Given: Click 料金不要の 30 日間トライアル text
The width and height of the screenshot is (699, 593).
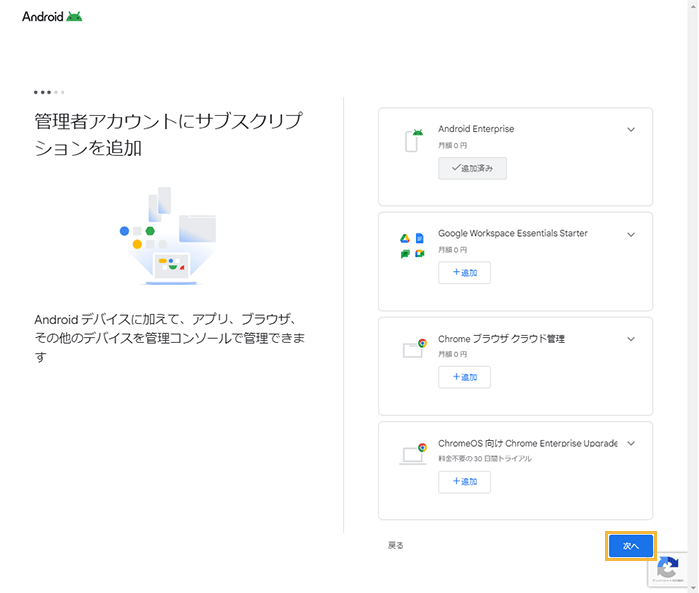Looking at the screenshot, I should tap(485, 458).
